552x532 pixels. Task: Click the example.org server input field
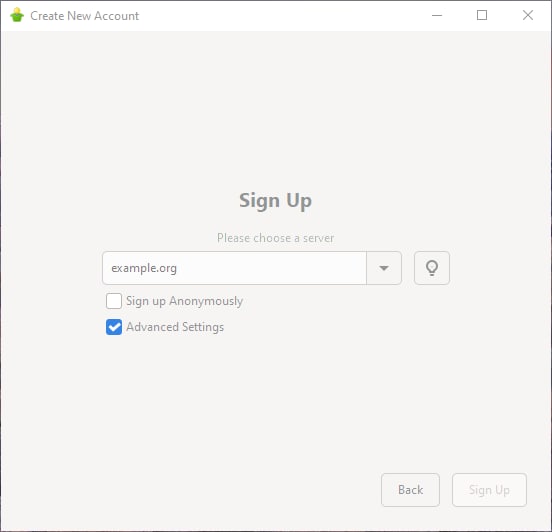(x=234, y=268)
